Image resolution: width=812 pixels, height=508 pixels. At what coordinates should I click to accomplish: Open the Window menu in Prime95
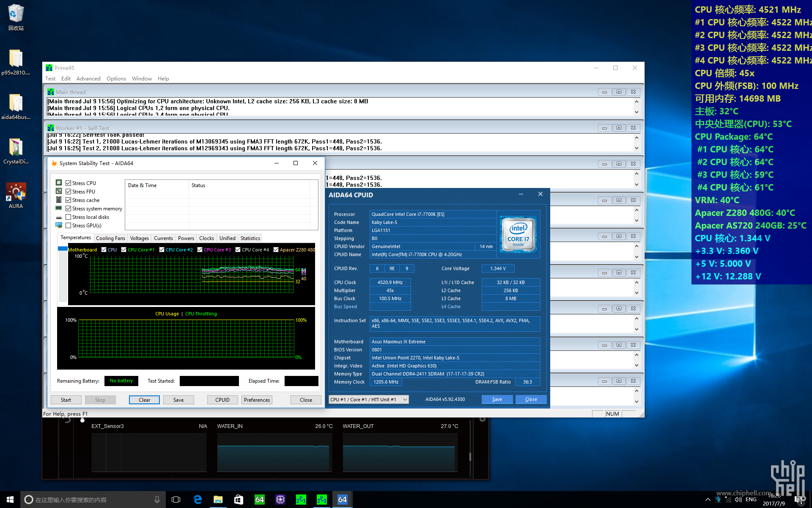[142, 79]
